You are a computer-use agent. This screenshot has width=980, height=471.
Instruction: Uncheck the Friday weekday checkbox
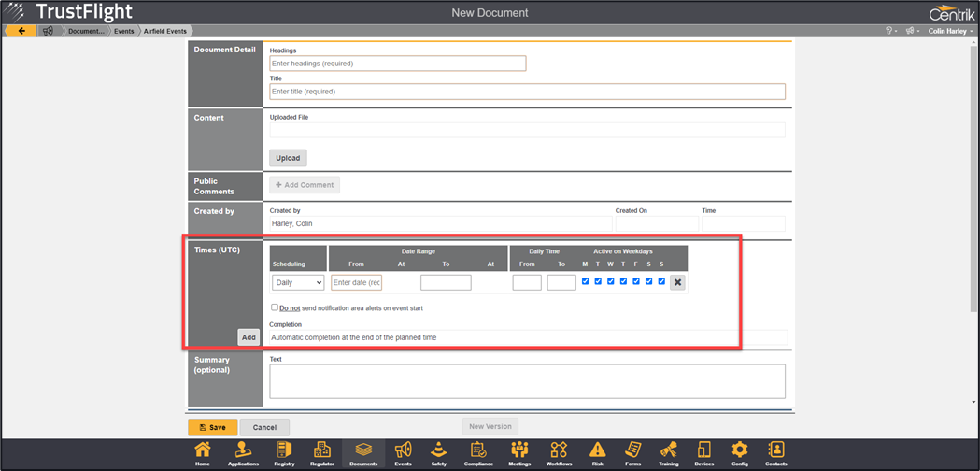636,281
